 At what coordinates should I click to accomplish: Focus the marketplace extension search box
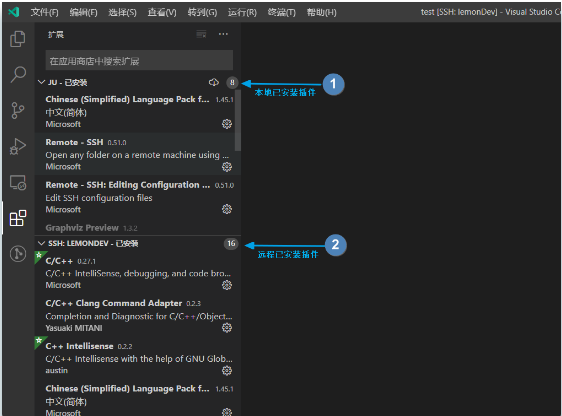coord(139,60)
